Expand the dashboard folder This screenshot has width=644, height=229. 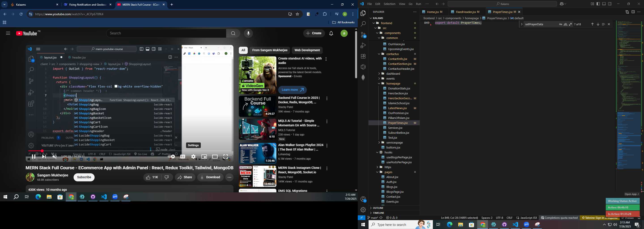[394, 74]
